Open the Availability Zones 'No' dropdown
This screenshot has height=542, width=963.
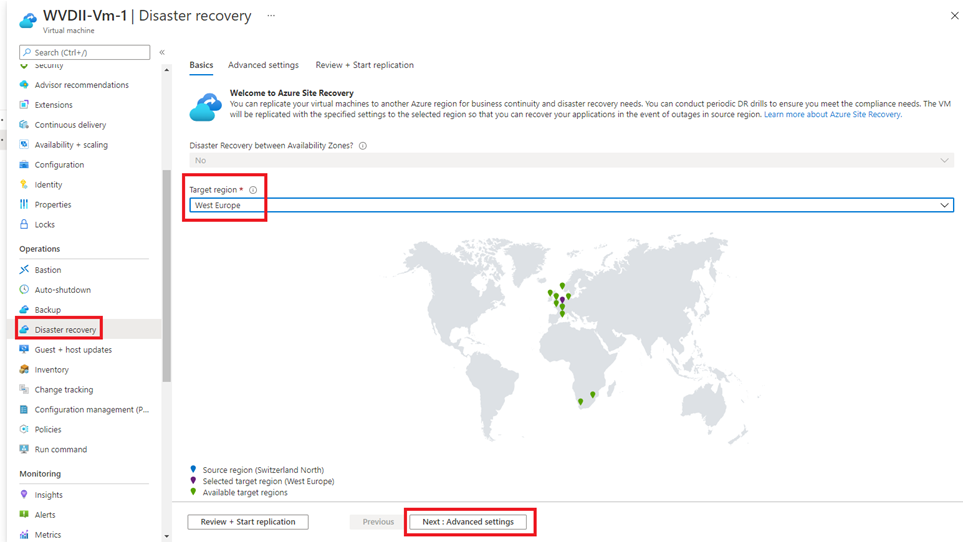tap(571, 160)
